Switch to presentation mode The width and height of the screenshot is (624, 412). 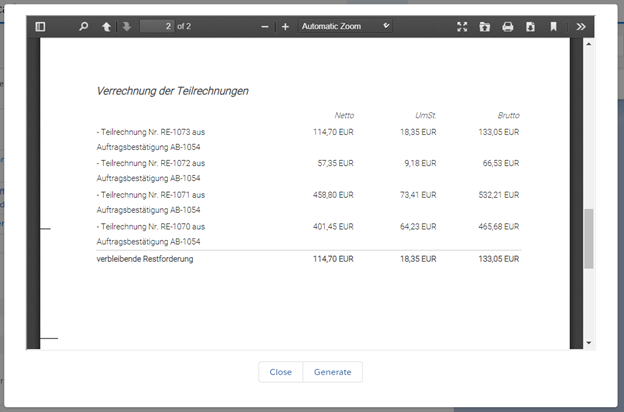462,26
